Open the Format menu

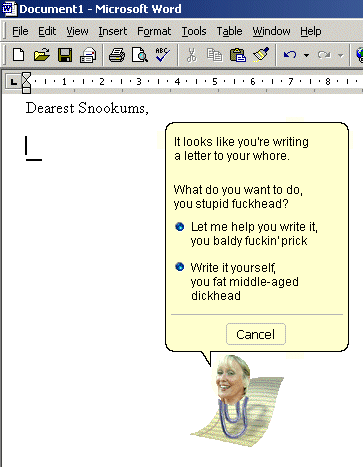pos(154,31)
